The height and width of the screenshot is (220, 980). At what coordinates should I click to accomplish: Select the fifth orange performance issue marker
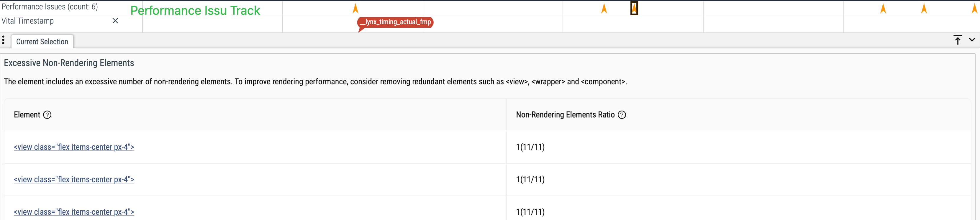924,8
